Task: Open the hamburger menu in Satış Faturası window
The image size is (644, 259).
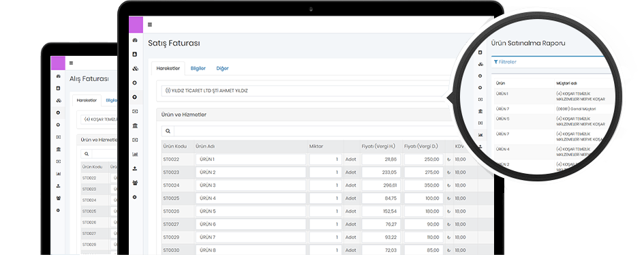Action: tap(149, 25)
